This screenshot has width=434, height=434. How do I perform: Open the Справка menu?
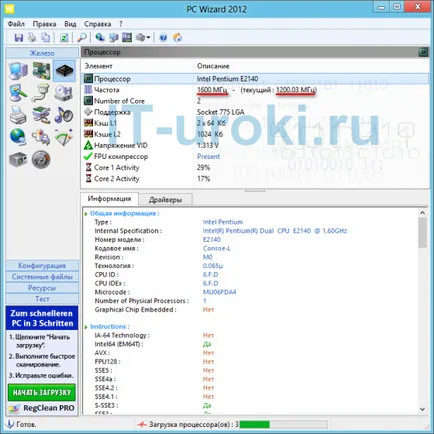click(x=97, y=24)
